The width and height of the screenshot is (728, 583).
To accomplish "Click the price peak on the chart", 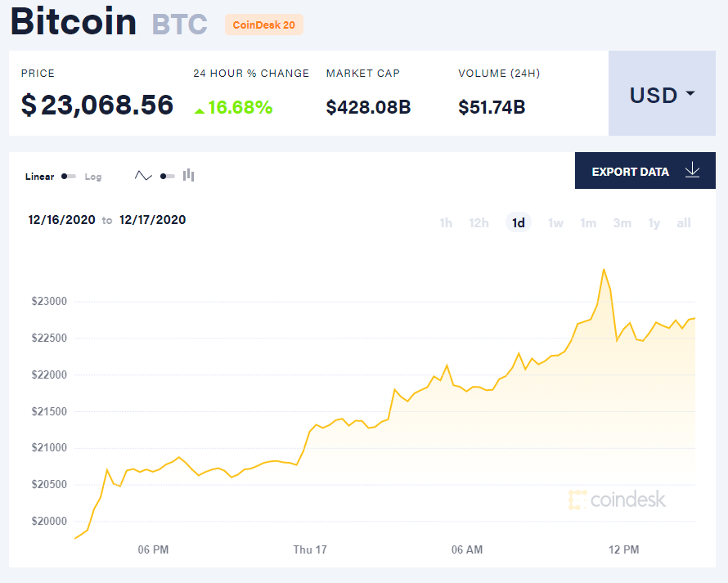I will [604, 269].
